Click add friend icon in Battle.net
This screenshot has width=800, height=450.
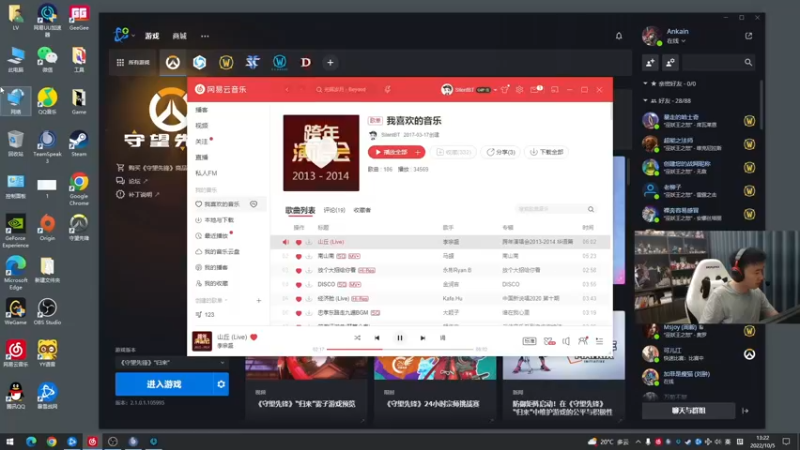(x=651, y=63)
